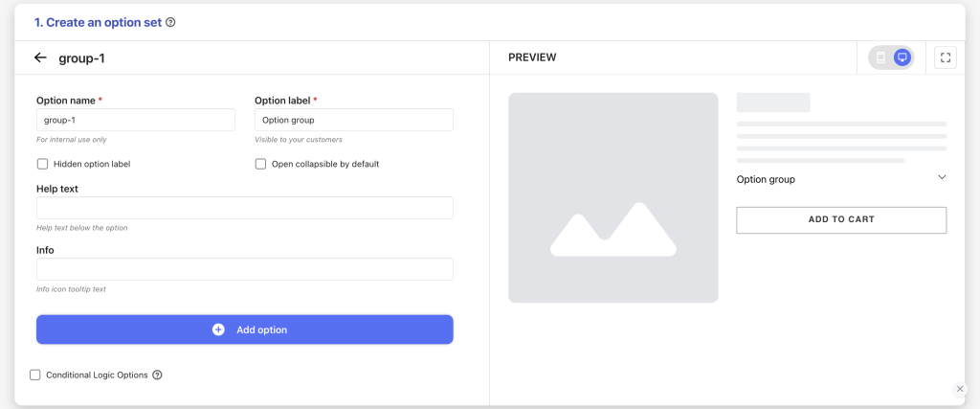This screenshot has width=980, height=409.
Task: Click the Option group label in preview
Action: [x=766, y=179]
